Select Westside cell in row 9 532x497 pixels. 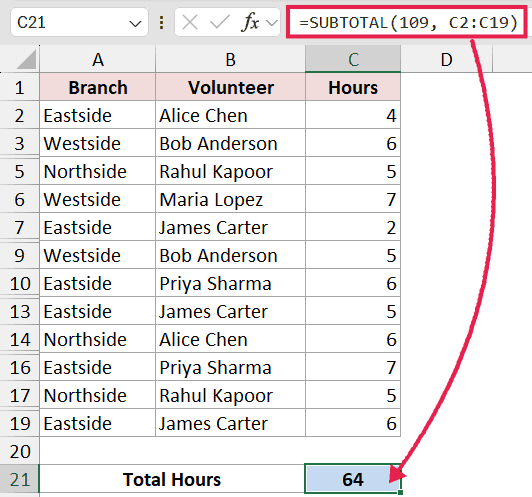pos(98,255)
